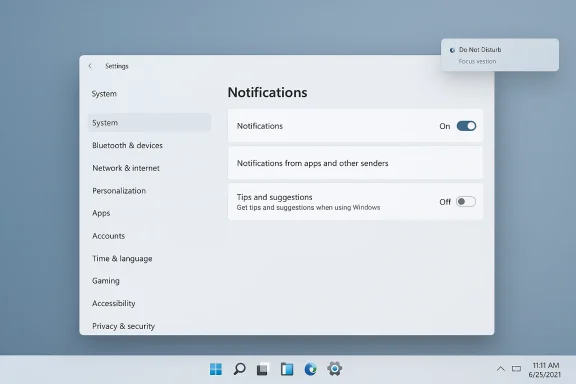The height and width of the screenshot is (384, 576).
Task: Open Privacy & security settings
Action: pos(123,326)
